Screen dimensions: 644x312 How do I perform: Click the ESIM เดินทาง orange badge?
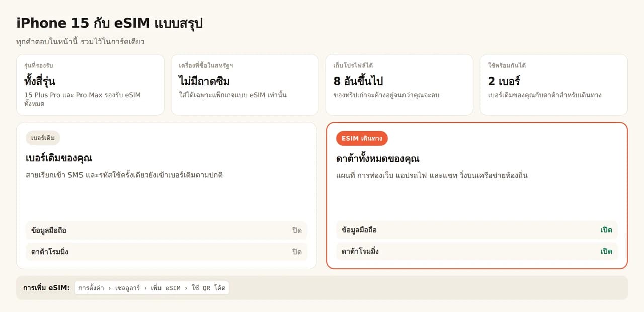coord(362,138)
